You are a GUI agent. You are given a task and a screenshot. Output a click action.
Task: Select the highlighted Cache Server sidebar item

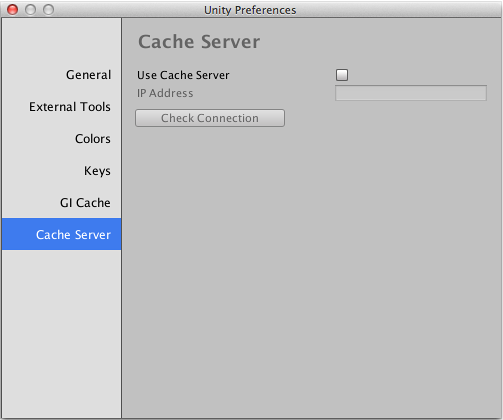(61, 234)
